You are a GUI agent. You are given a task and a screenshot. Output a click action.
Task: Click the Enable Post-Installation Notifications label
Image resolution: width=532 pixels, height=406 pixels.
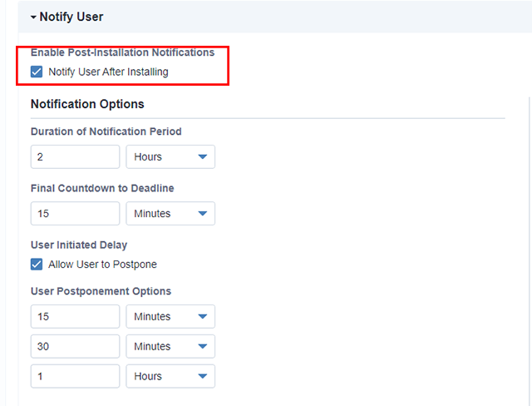click(x=122, y=52)
